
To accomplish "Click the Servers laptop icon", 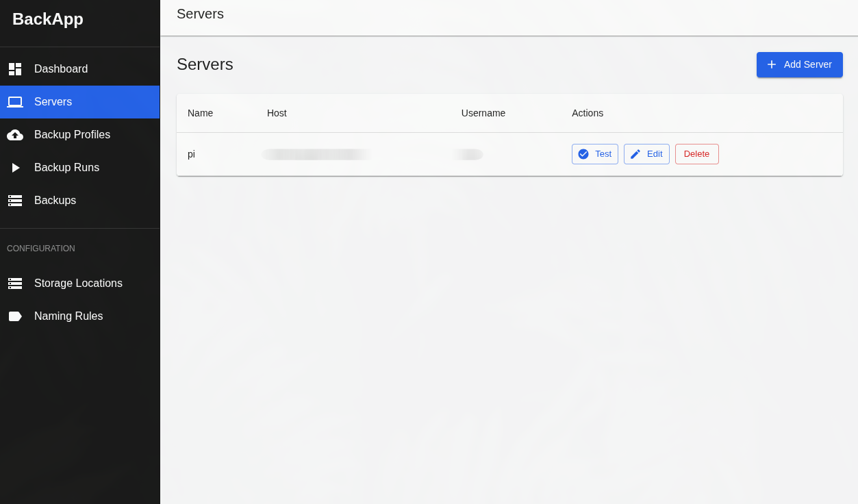I will pos(15,102).
